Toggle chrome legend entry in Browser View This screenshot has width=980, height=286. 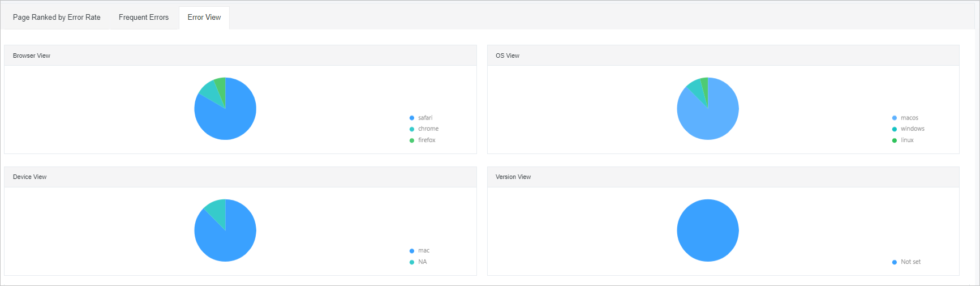424,129
